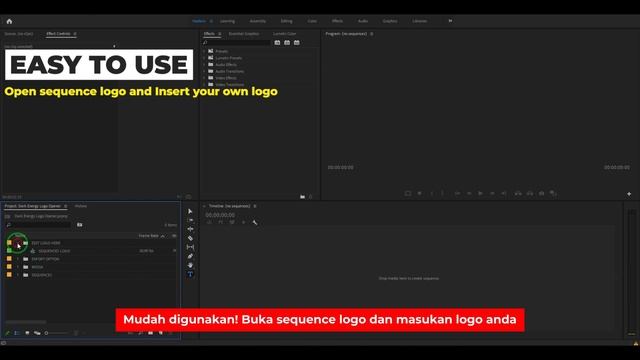Expand the Export Option bin

[x=18, y=259]
